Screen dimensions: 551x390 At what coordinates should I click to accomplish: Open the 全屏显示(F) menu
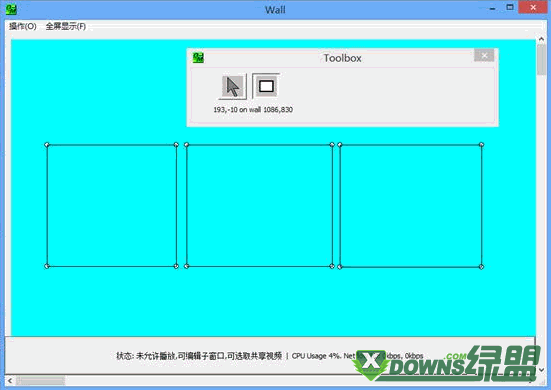pos(66,26)
